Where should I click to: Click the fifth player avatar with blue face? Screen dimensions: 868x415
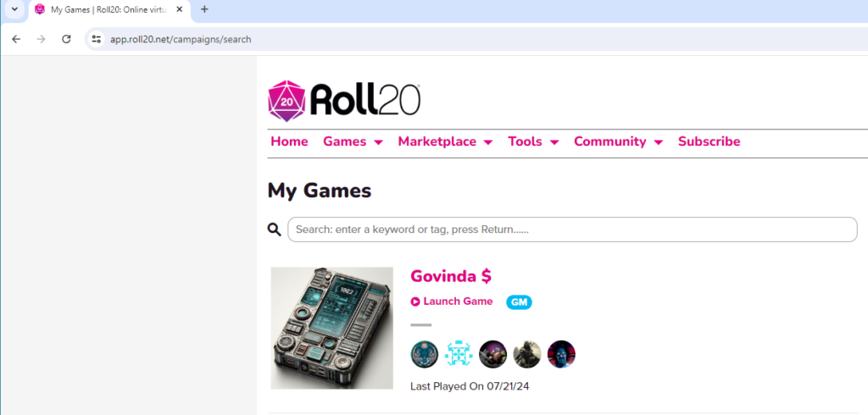click(561, 354)
